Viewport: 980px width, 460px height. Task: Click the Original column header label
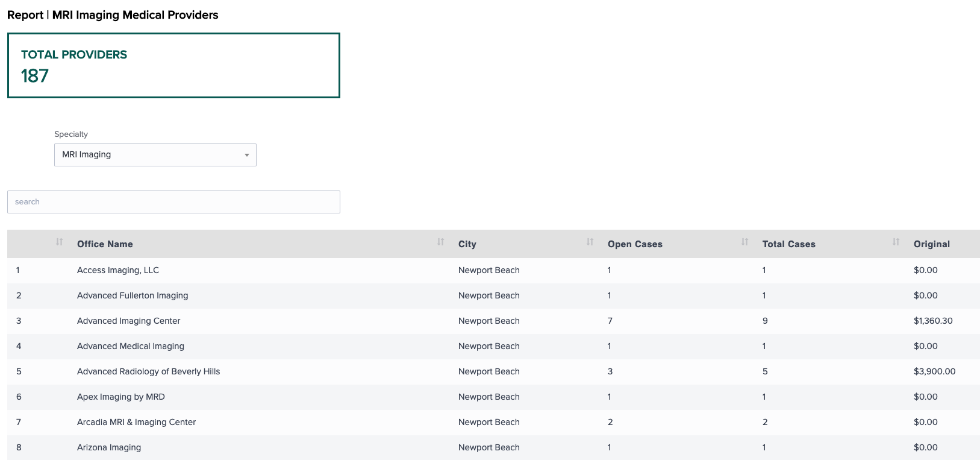(x=931, y=244)
